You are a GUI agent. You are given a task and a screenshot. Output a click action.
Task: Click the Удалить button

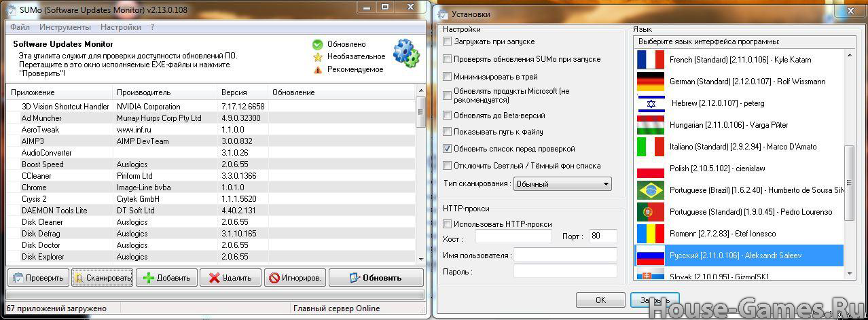230,277
